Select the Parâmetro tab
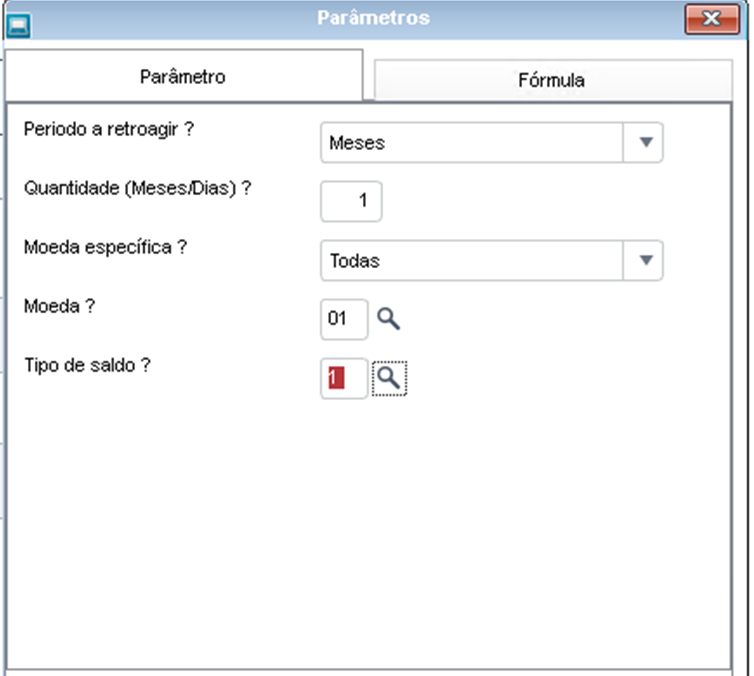 (x=183, y=76)
